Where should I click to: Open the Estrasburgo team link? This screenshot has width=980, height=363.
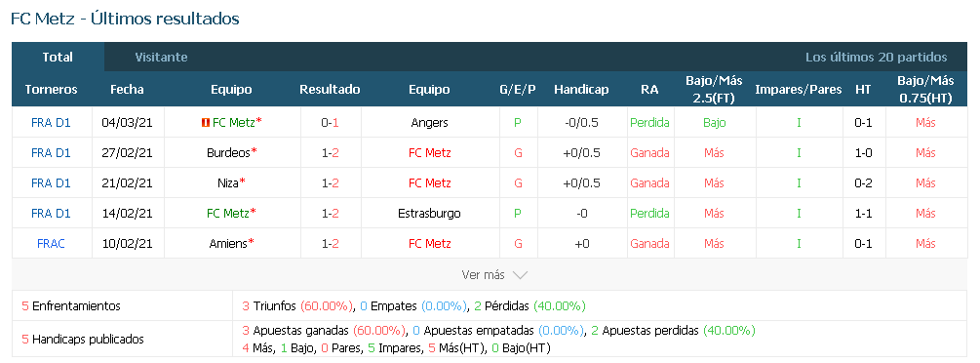[x=429, y=214]
